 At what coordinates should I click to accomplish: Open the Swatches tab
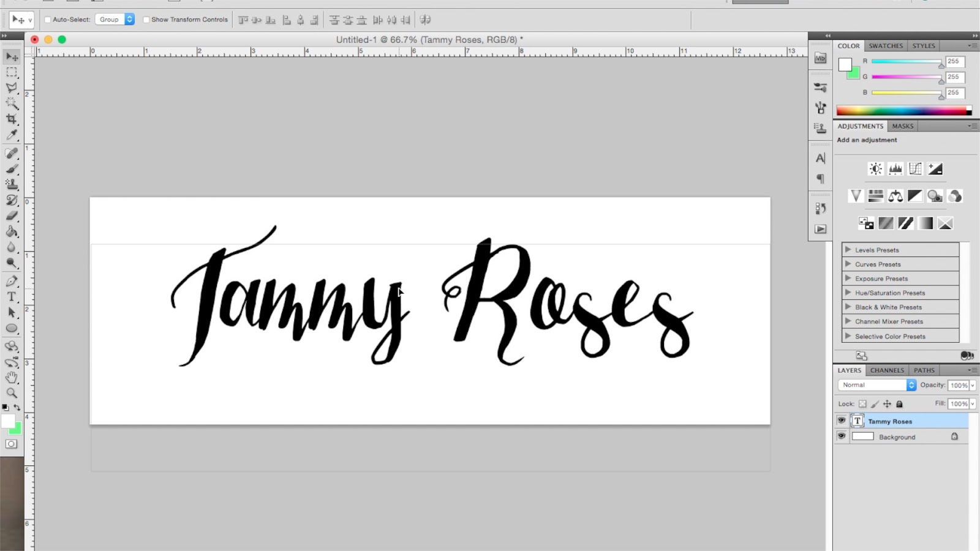(x=886, y=46)
